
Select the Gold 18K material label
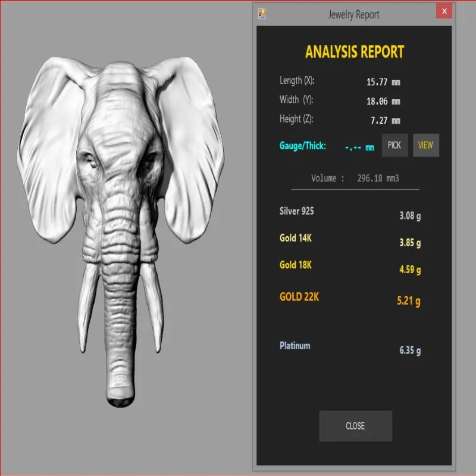295,265
